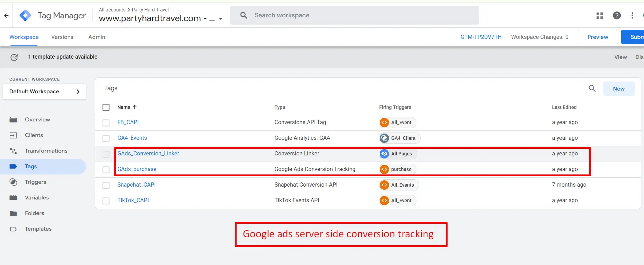This screenshot has height=265, width=644.
Task: Expand the container selector dropdown arrow
Action: 221,19
